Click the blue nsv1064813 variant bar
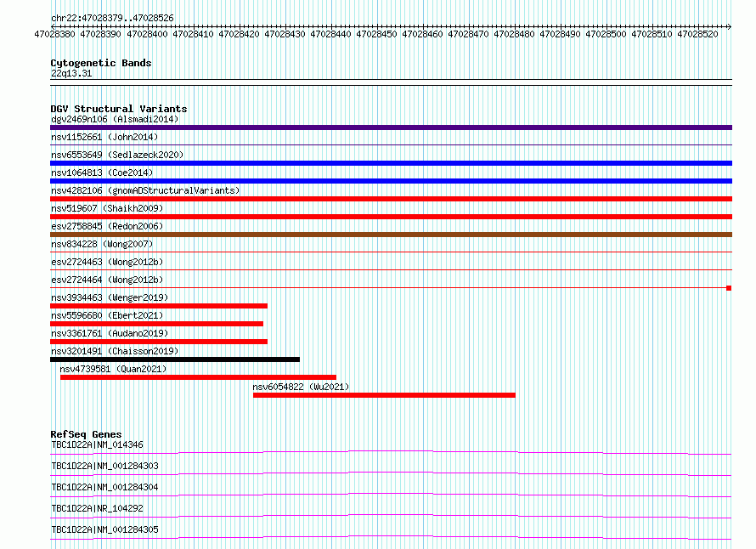 [391, 181]
